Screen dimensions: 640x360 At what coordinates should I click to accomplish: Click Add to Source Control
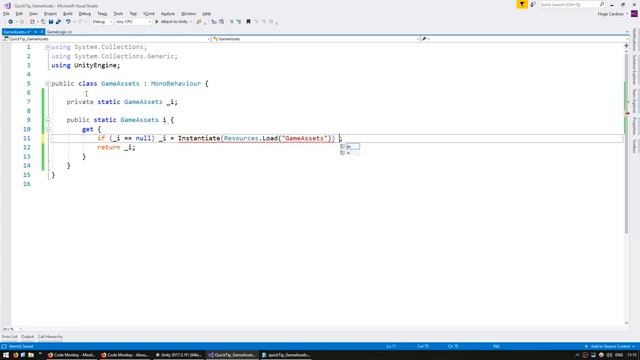click(610, 347)
